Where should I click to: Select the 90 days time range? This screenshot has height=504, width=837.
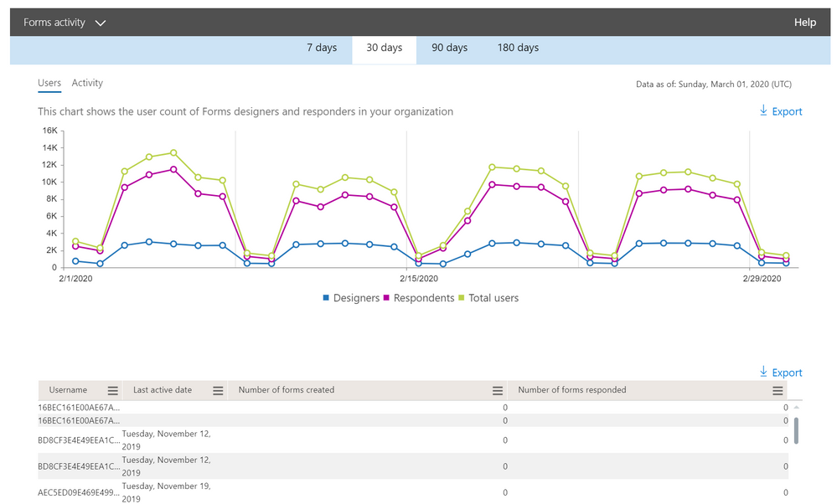pyautogui.click(x=449, y=48)
